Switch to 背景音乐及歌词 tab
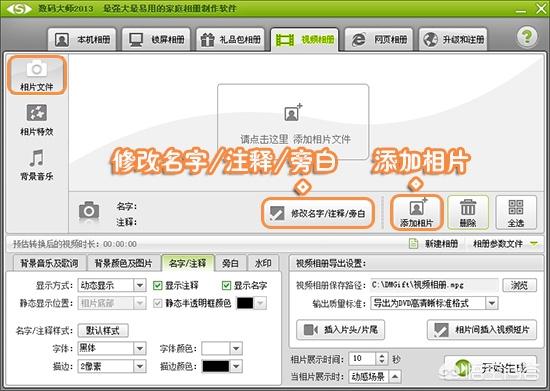 click(49, 263)
